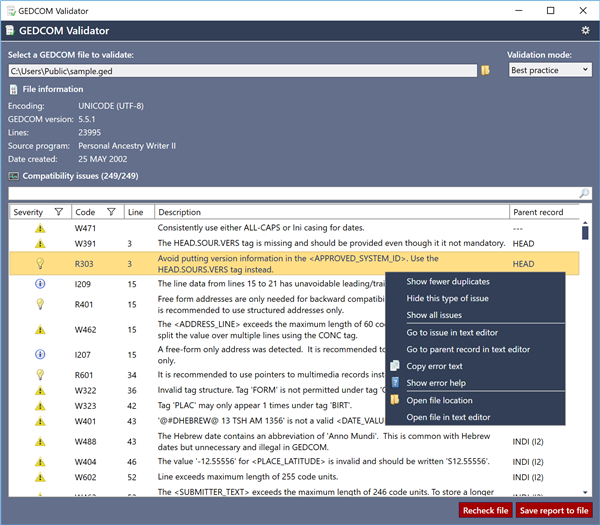Open the settings gear icon

point(585,31)
